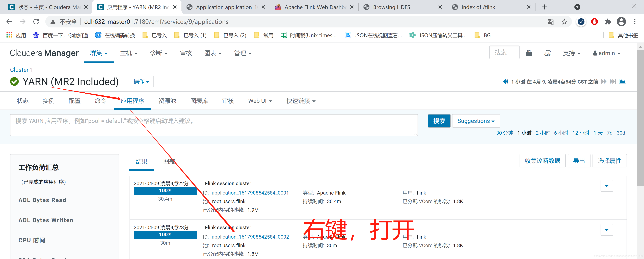Open 百度一下 bookmark
This screenshot has height=259, width=644.
pos(61,35)
